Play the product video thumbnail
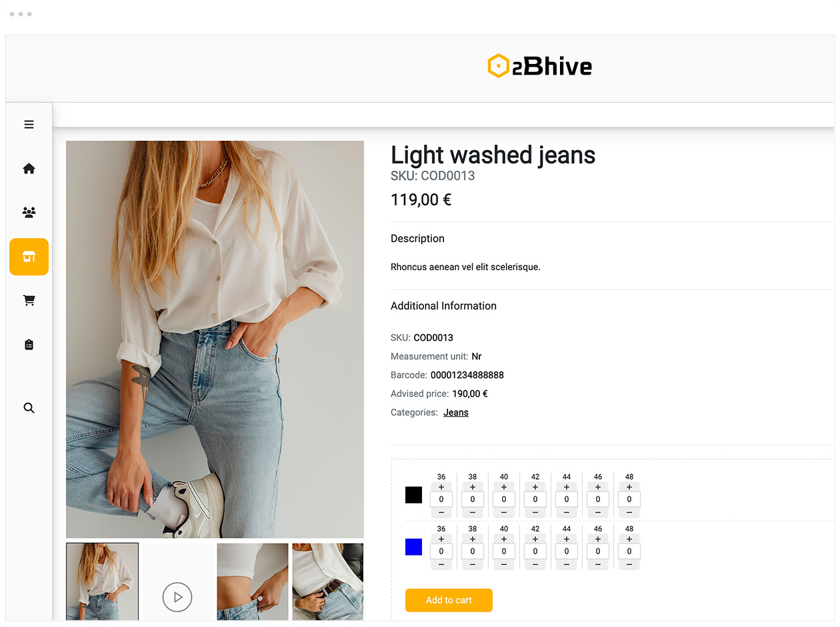This screenshot has height=627, width=840. tap(177, 597)
